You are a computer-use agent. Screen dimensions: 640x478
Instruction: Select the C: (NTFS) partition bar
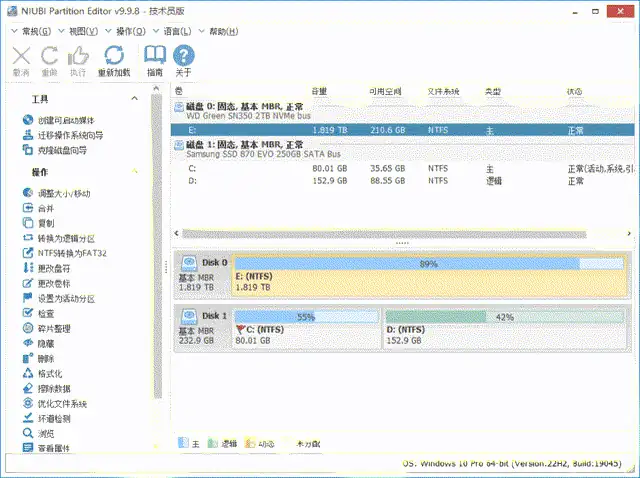[x=307, y=329]
